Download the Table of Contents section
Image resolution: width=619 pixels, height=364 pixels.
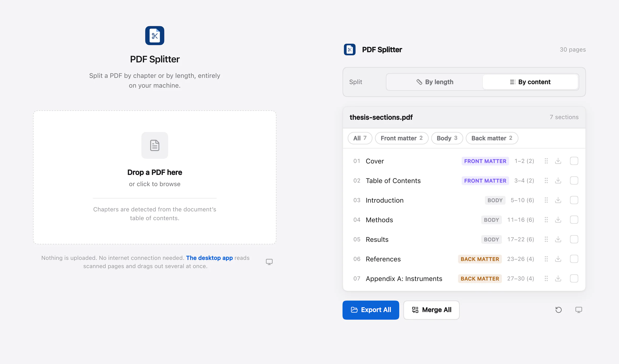[558, 180]
